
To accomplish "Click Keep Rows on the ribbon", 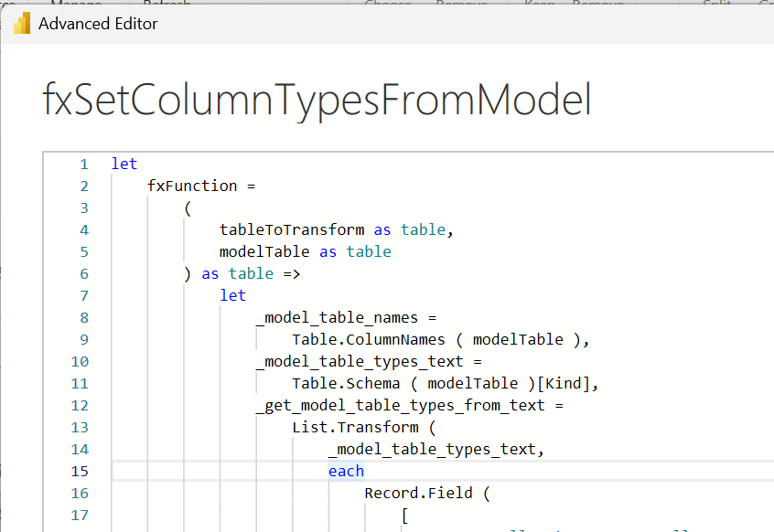I will 539,5.
